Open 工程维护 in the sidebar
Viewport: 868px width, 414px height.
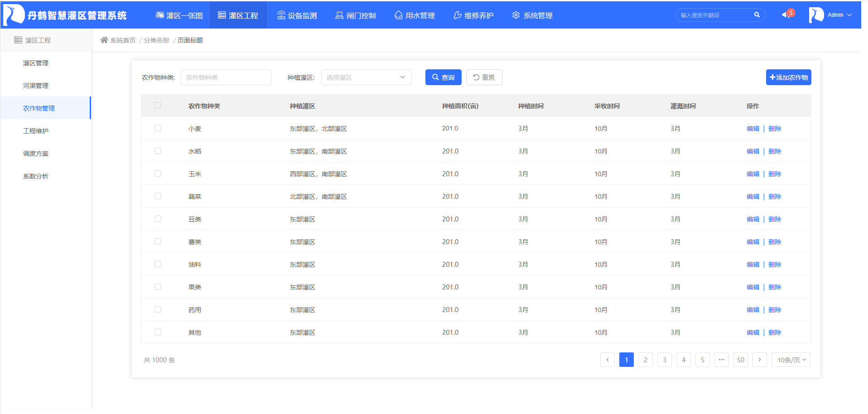click(45, 130)
